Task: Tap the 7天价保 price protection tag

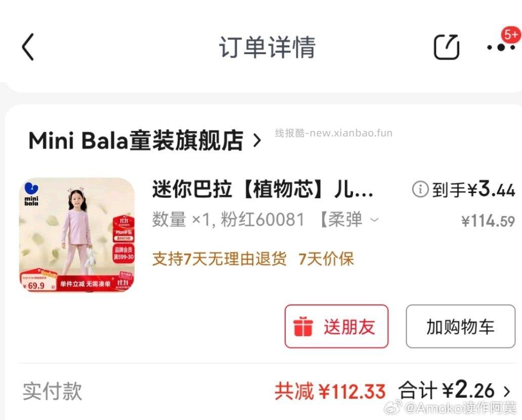Action: (326, 259)
